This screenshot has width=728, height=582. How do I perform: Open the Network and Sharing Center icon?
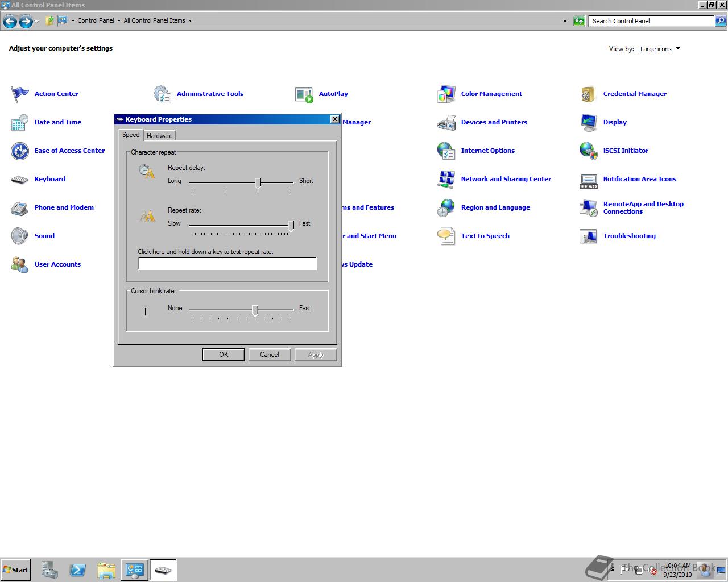click(x=446, y=179)
